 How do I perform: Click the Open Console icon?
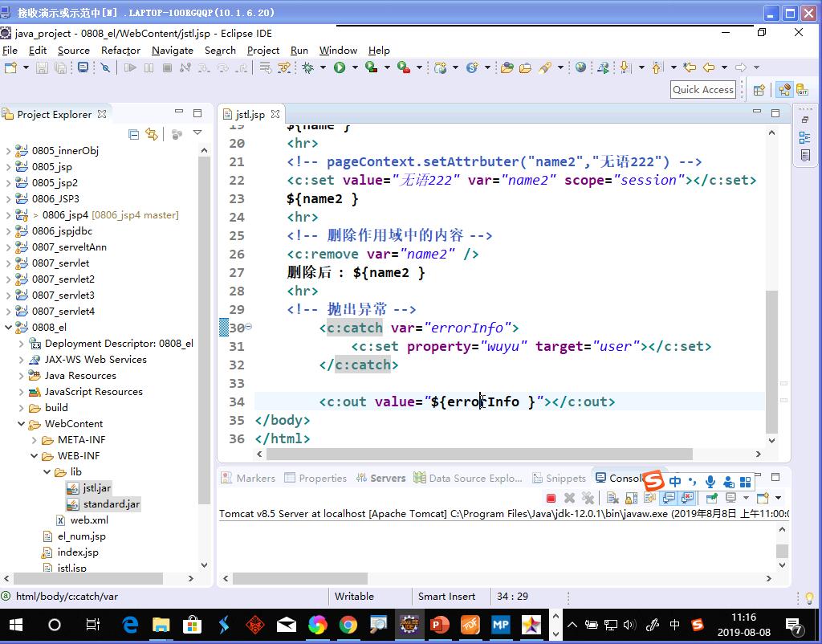pyautogui.click(x=763, y=498)
